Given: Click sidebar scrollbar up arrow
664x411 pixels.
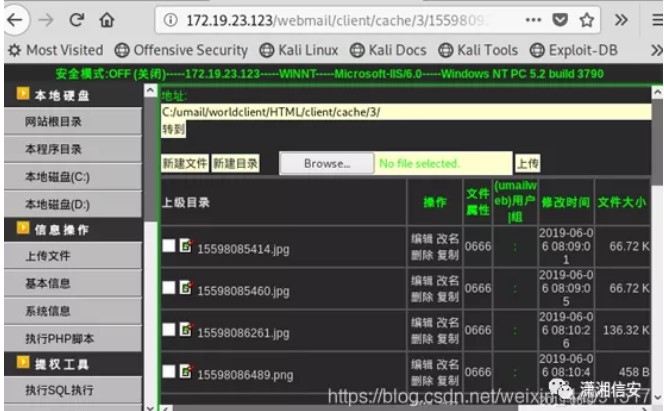Looking at the screenshot, I should pos(150,91).
